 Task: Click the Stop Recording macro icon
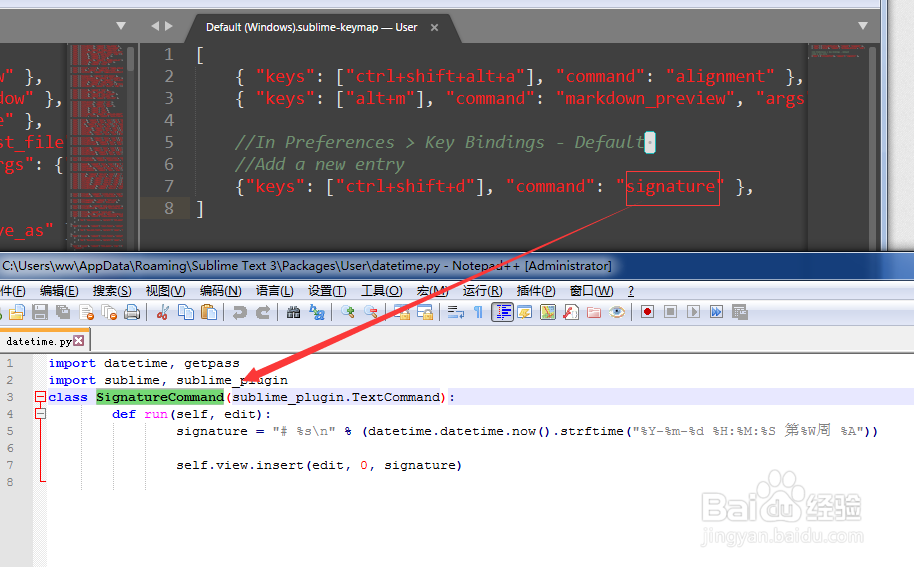pyautogui.click(x=670, y=312)
